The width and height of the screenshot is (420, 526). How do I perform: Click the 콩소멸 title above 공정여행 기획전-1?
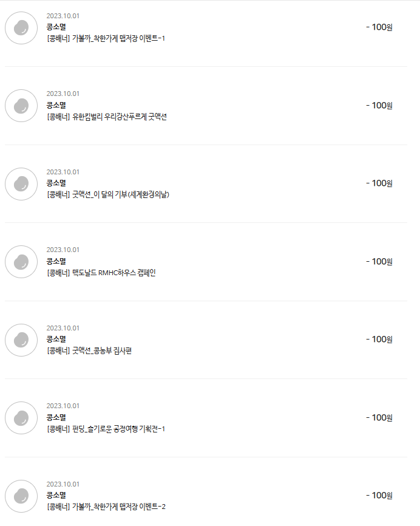[56, 417]
